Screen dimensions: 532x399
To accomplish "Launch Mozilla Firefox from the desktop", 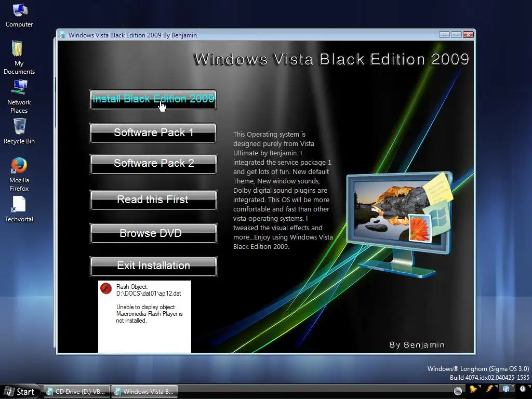I will (x=19, y=175).
